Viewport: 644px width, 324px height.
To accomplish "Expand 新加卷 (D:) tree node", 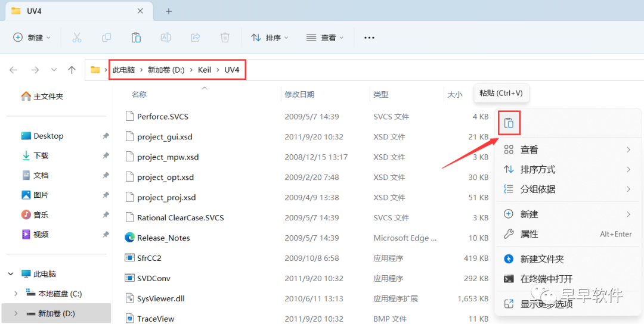I will pyautogui.click(x=16, y=313).
